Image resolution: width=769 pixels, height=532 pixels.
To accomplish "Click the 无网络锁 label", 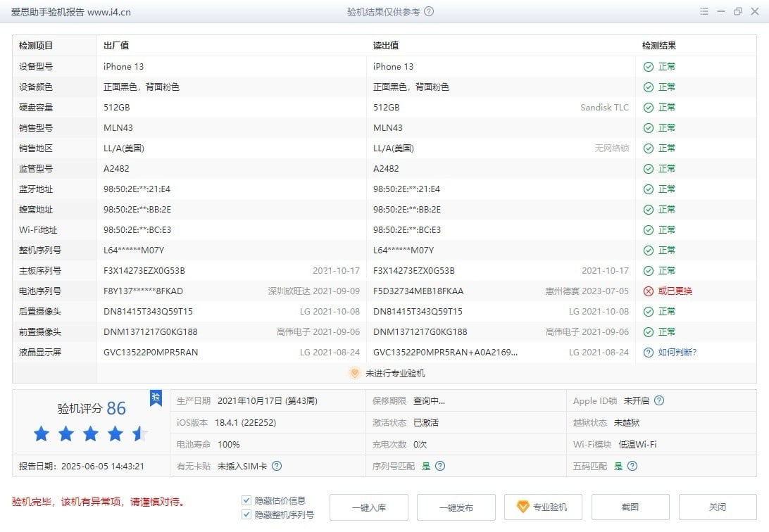I will coord(611,148).
